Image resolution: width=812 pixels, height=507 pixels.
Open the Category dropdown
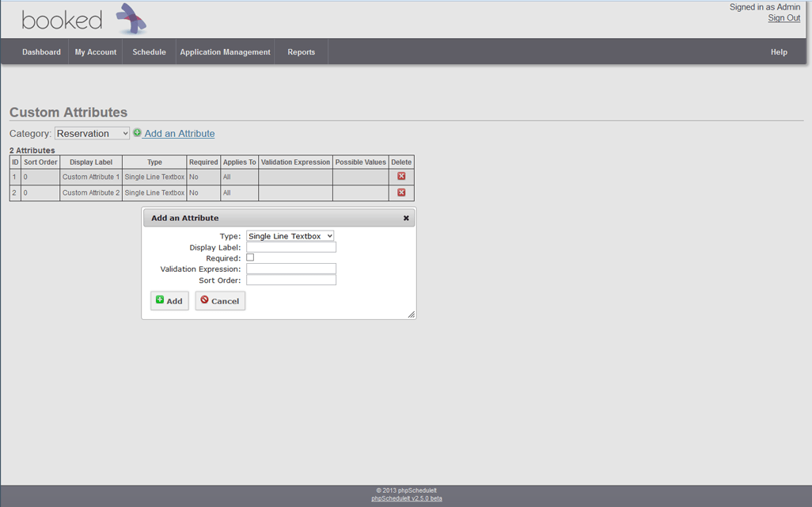92,134
